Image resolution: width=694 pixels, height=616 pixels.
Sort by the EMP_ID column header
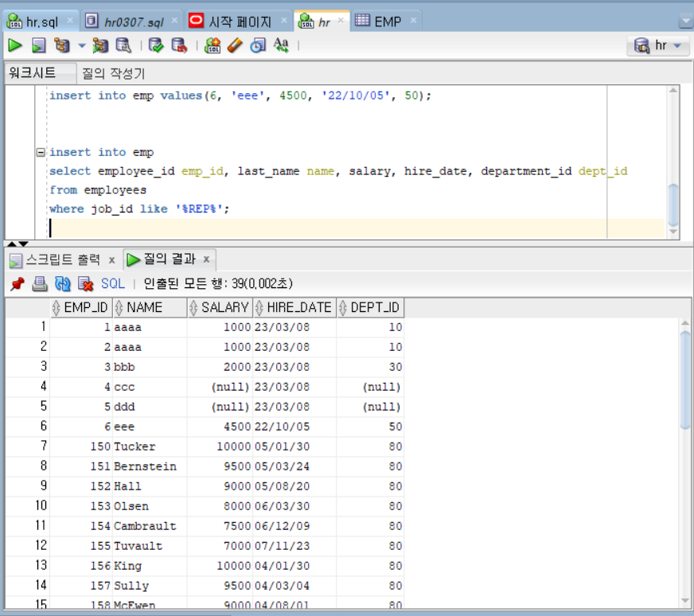pos(81,307)
